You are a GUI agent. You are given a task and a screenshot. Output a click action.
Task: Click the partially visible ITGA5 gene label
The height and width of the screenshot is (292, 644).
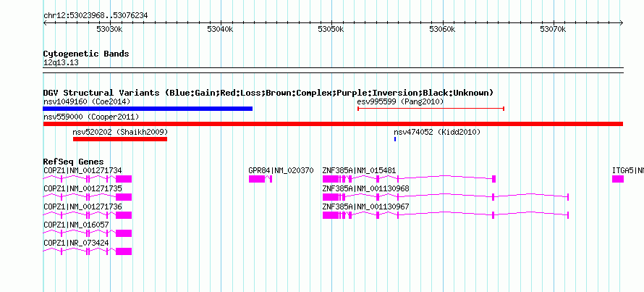point(628,171)
